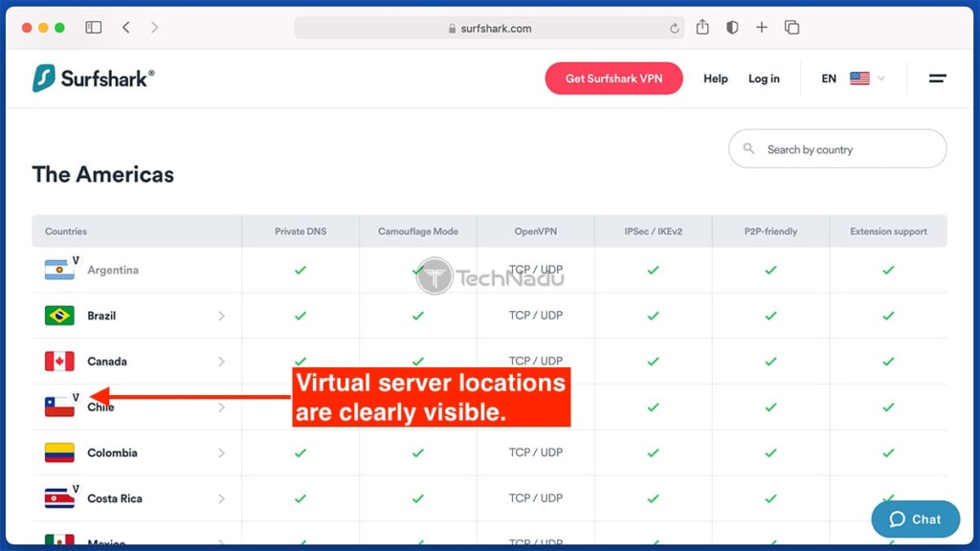Open the hamburger menu icon
The image size is (980, 551).
(938, 78)
